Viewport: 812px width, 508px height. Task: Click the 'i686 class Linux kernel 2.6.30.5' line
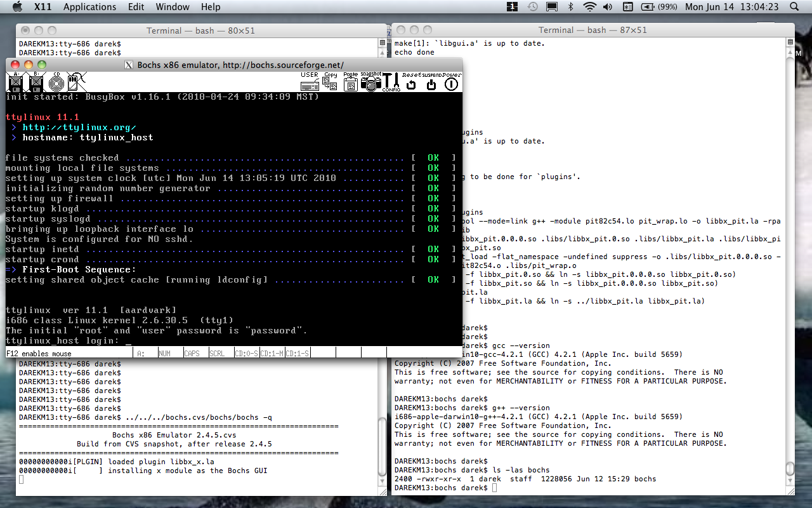pos(119,321)
